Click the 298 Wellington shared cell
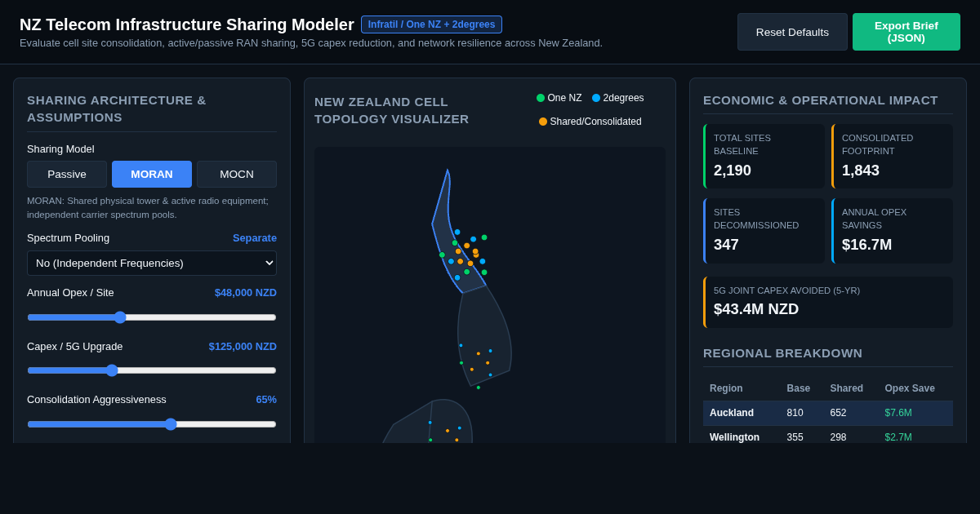The height and width of the screenshot is (514, 980). click(x=840, y=437)
